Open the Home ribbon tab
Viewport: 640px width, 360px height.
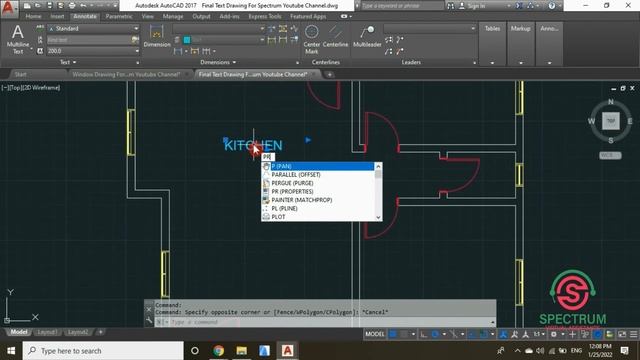coord(33,16)
